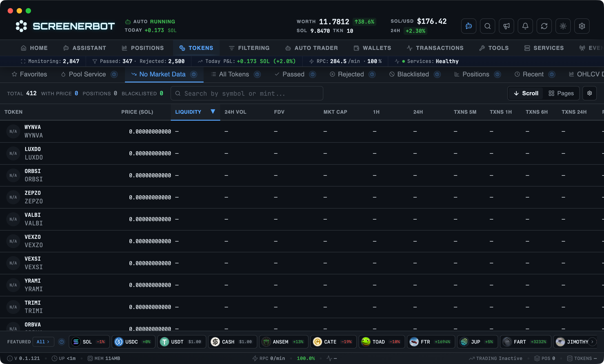Open the Tools tab
Screen dimensions: 604x364
[x=494, y=48]
